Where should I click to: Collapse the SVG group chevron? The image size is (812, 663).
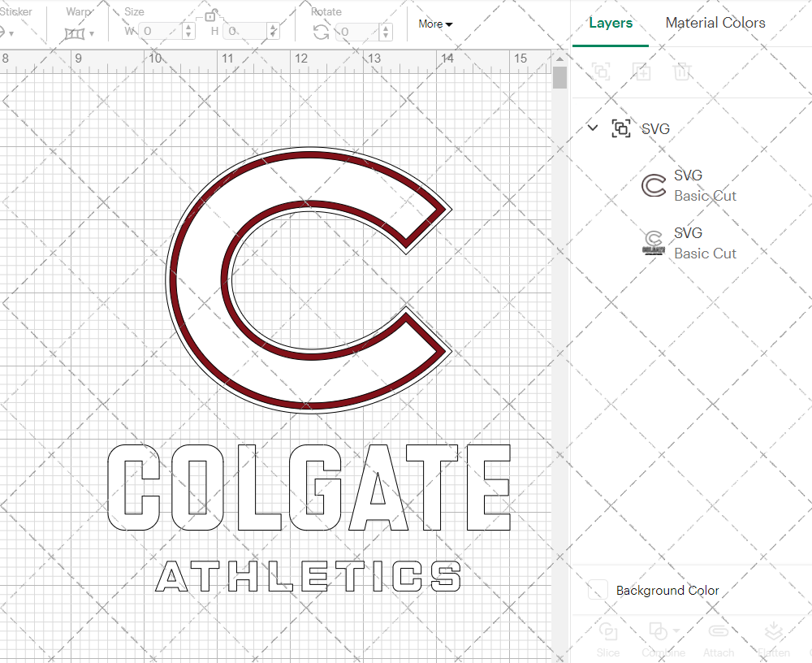pos(593,128)
